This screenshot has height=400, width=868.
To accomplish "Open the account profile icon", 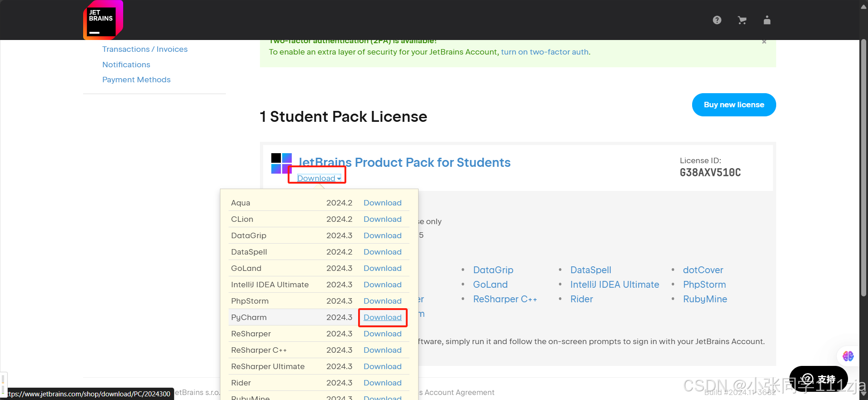I will click(x=767, y=20).
